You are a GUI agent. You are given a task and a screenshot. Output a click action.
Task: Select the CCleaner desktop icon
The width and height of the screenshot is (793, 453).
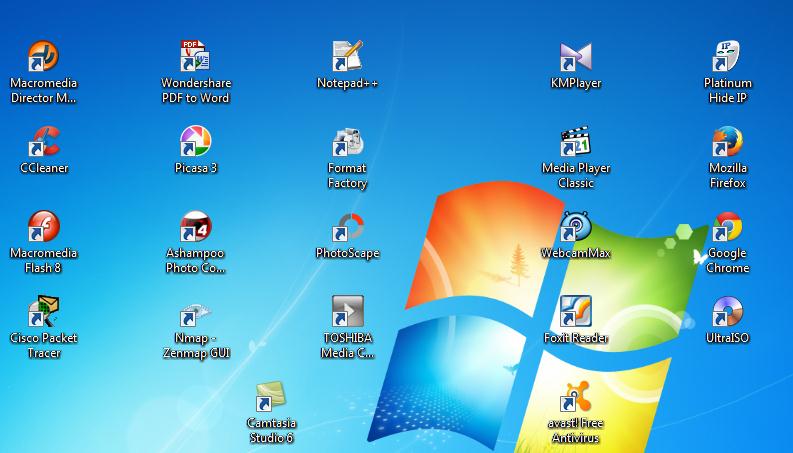click(43, 141)
